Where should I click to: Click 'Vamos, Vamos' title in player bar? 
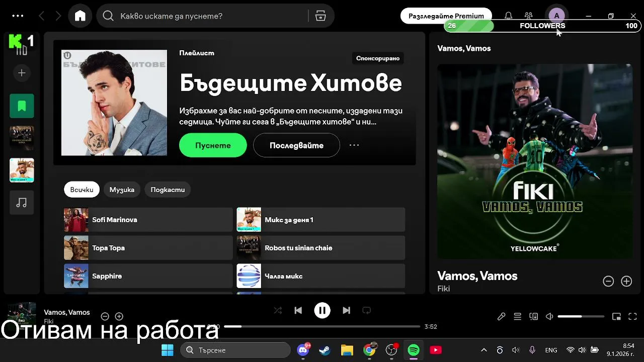67,312
